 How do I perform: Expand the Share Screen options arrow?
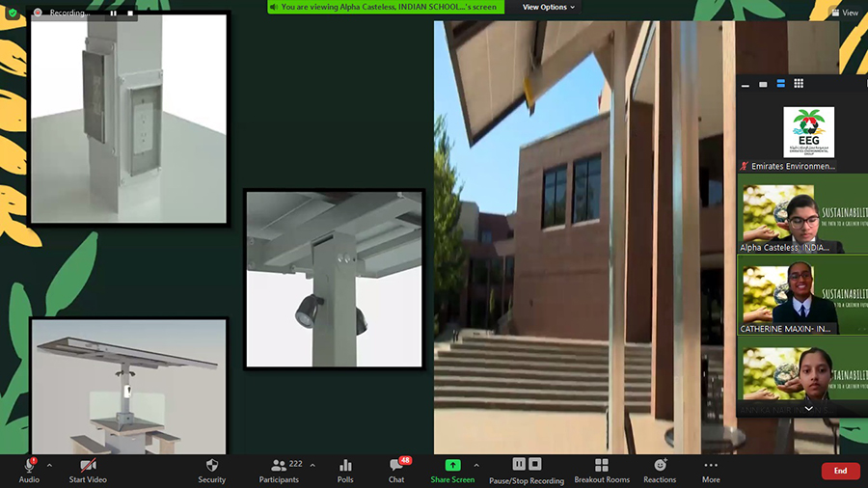pos(476,465)
